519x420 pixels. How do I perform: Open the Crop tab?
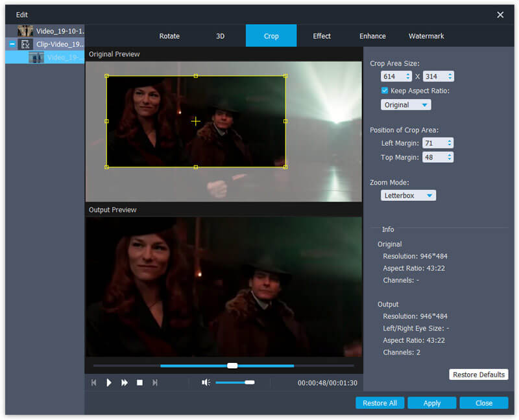[x=271, y=36]
